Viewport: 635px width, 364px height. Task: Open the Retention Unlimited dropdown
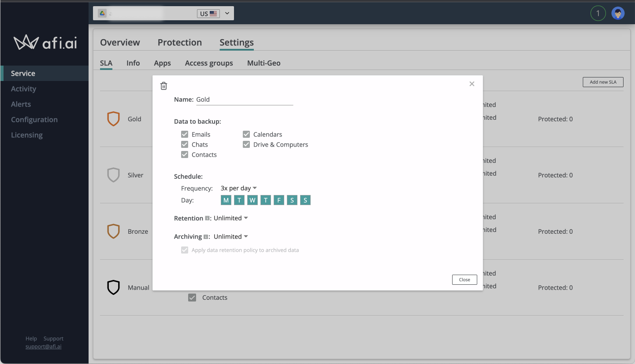[x=230, y=217]
